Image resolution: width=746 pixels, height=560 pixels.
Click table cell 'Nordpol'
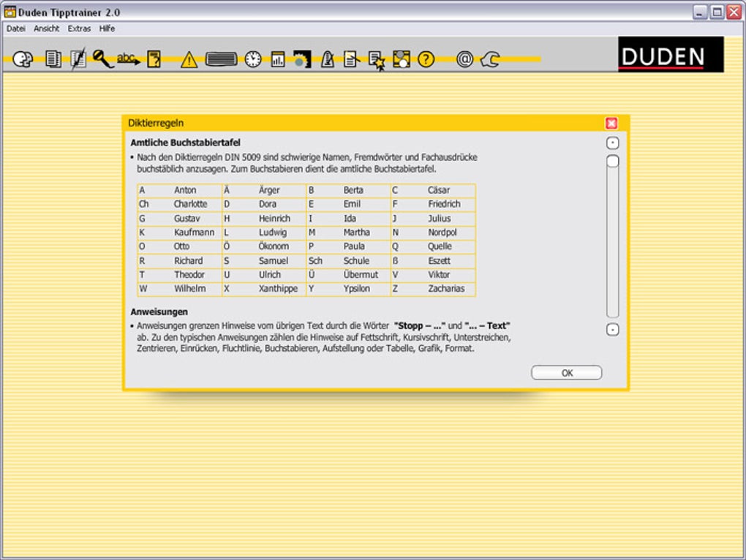(442, 232)
